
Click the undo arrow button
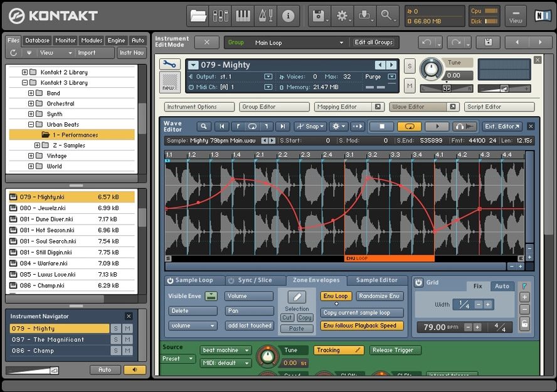(x=427, y=43)
